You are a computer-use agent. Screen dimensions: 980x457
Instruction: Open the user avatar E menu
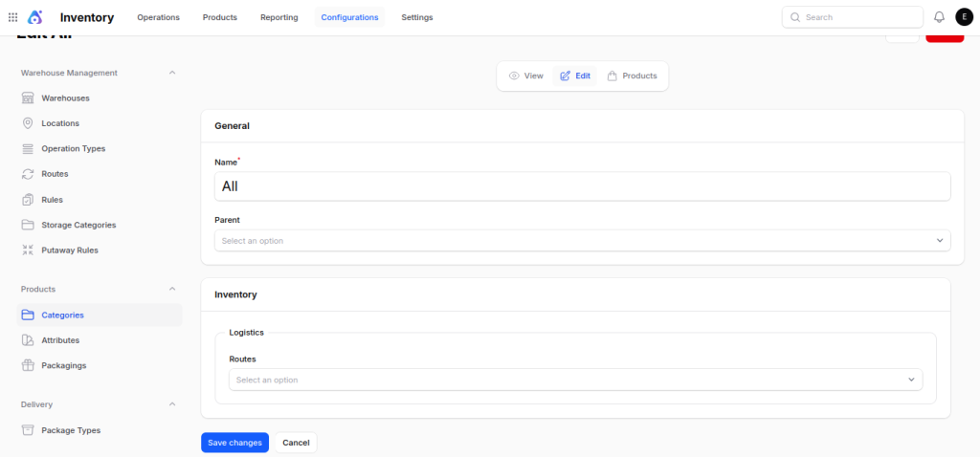click(x=964, y=17)
